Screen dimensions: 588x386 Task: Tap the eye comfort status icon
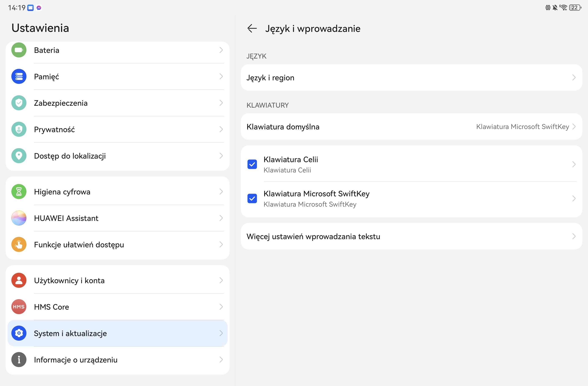548,8
